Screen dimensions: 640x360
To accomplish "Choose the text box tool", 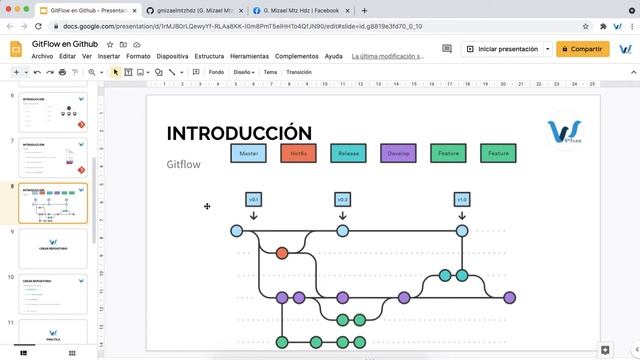I will tap(128, 72).
